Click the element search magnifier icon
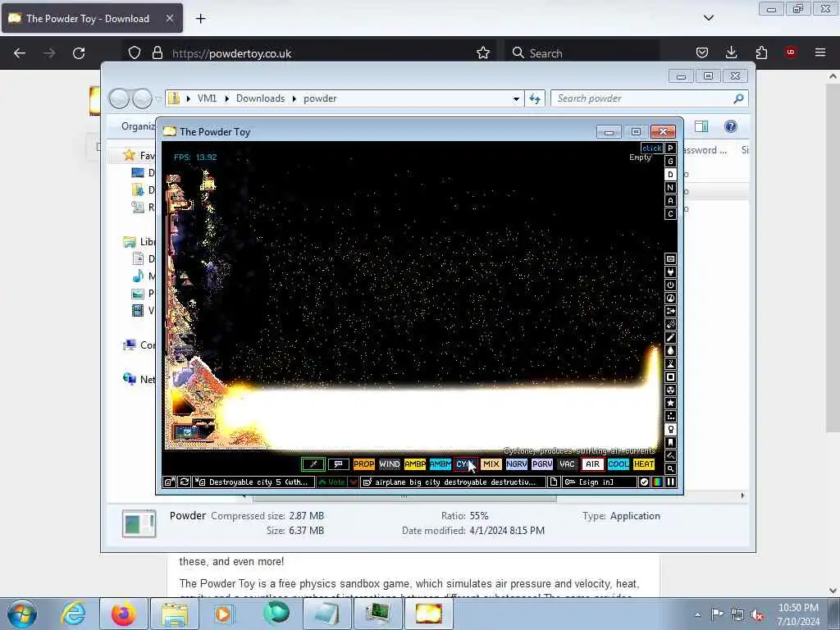Screen dimensions: 840x630 click(670, 468)
